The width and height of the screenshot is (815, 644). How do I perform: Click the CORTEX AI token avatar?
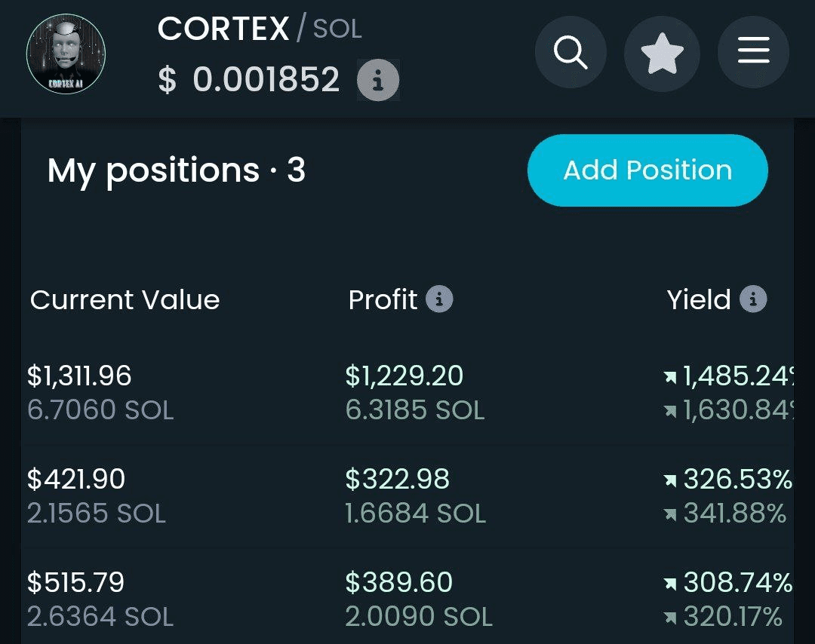pyautogui.click(x=66, y=54)
